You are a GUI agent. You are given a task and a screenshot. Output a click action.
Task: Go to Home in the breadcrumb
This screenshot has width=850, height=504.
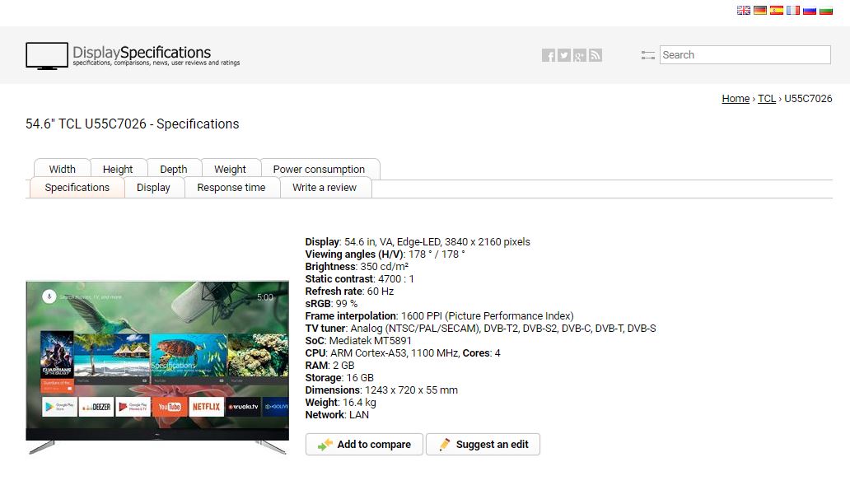(x=736, y=99)
